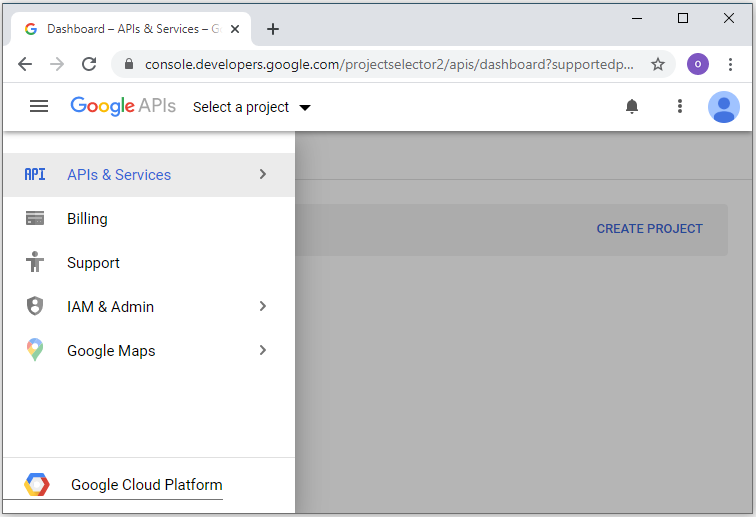Click the blue account avatar icon
The image size is (756, 517).
724,107
